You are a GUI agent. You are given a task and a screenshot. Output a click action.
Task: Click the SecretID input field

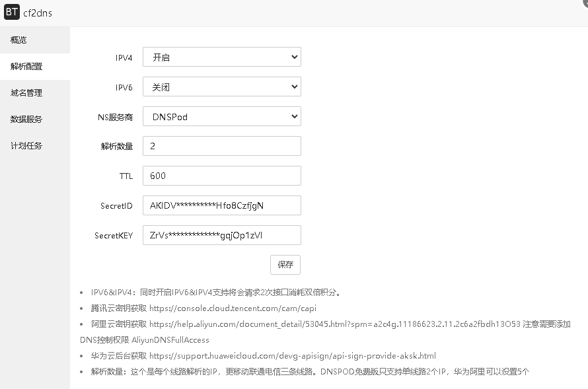click(221, 205)
